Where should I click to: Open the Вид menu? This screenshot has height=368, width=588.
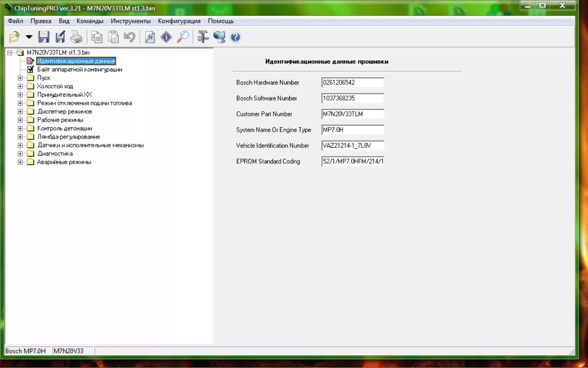click(x=64, y=21)
